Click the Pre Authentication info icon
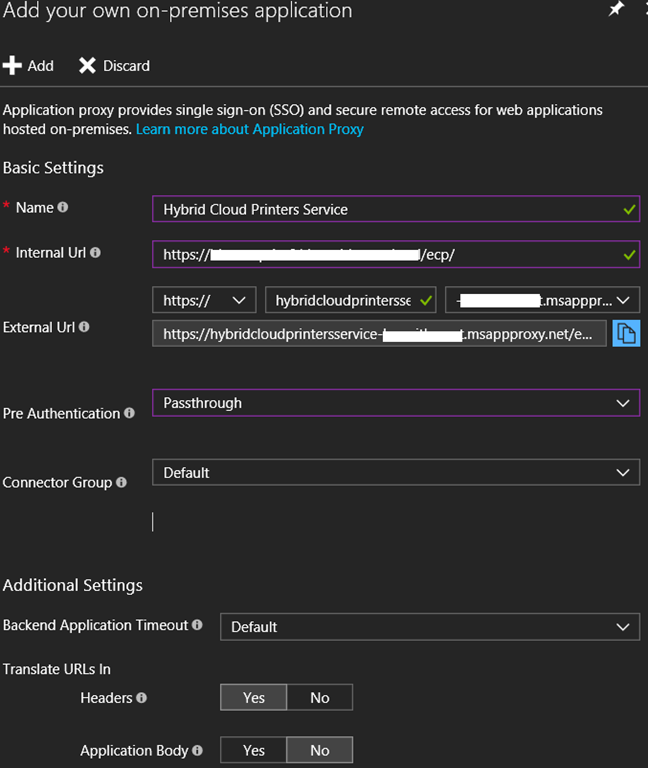 (x=130, y=413)
